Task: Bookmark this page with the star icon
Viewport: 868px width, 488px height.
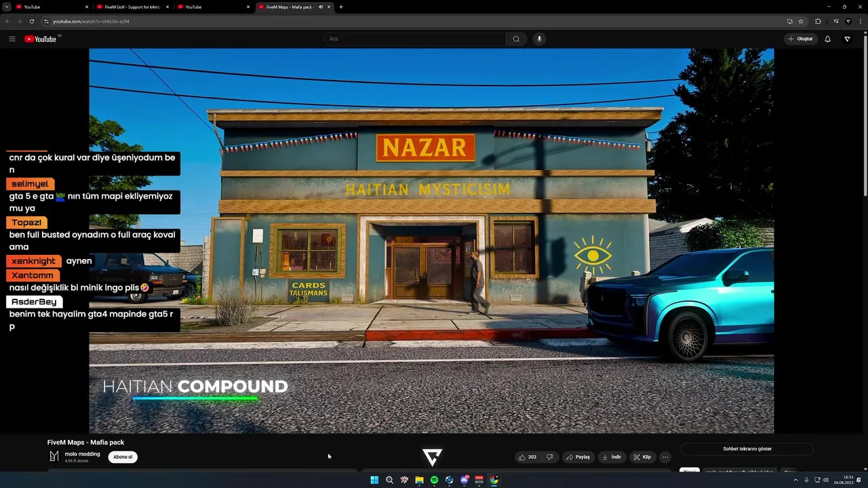Action: [x=801, y=21]
